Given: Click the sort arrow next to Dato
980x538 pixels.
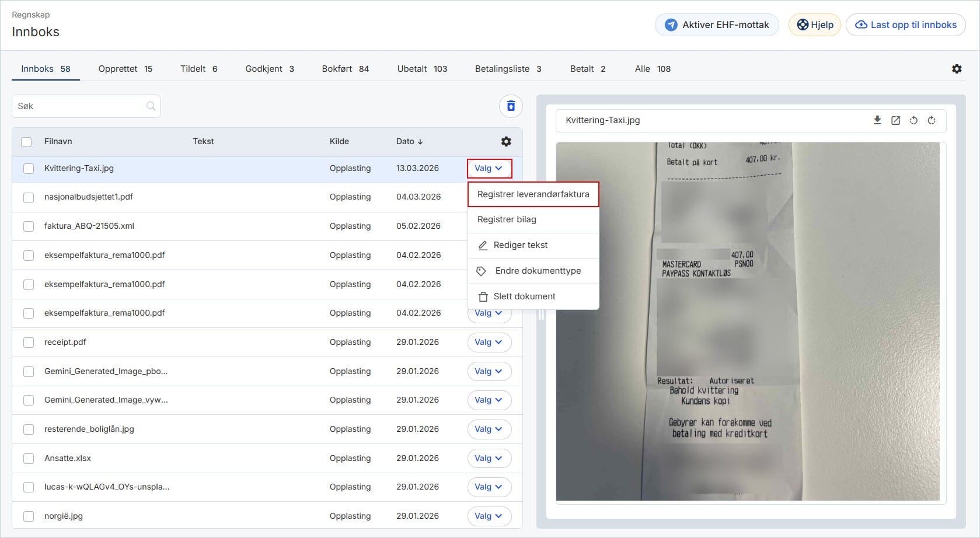Looking at the screenshot, I should (420, 141).
